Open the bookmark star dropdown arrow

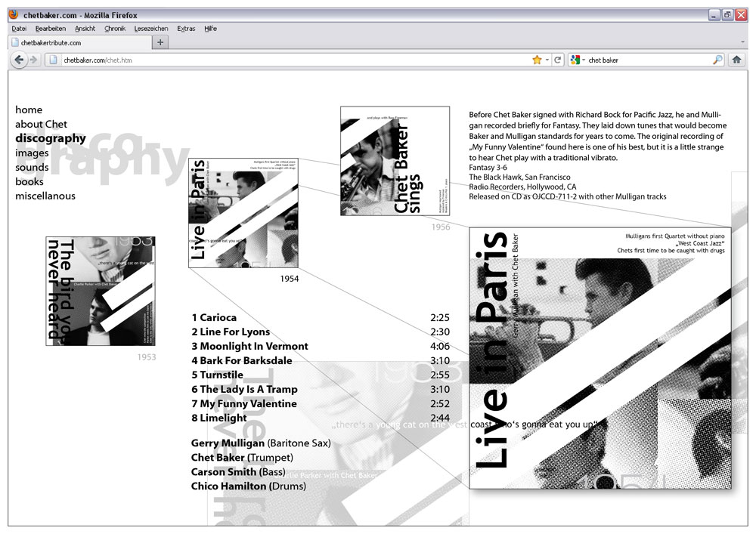(547, 60)
